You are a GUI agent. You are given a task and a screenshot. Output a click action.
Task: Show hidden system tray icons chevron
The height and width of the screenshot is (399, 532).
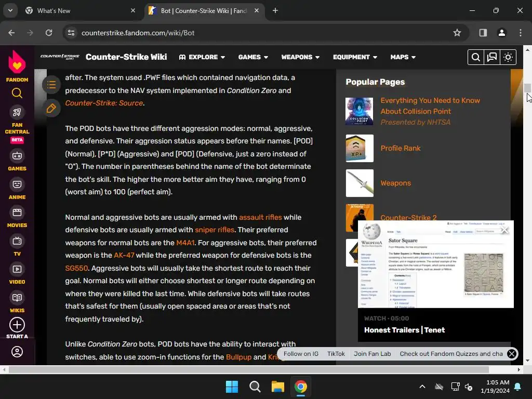pyautogui.click(x=422, y=387)
